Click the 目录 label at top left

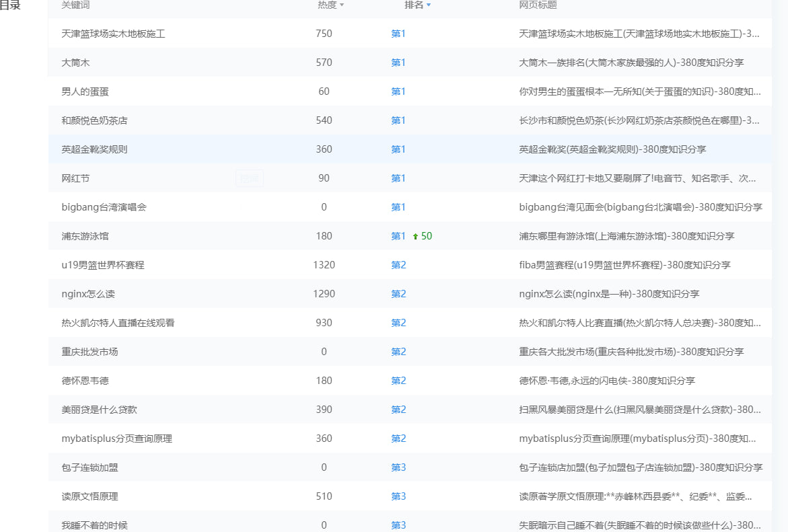tap(10, 5)
